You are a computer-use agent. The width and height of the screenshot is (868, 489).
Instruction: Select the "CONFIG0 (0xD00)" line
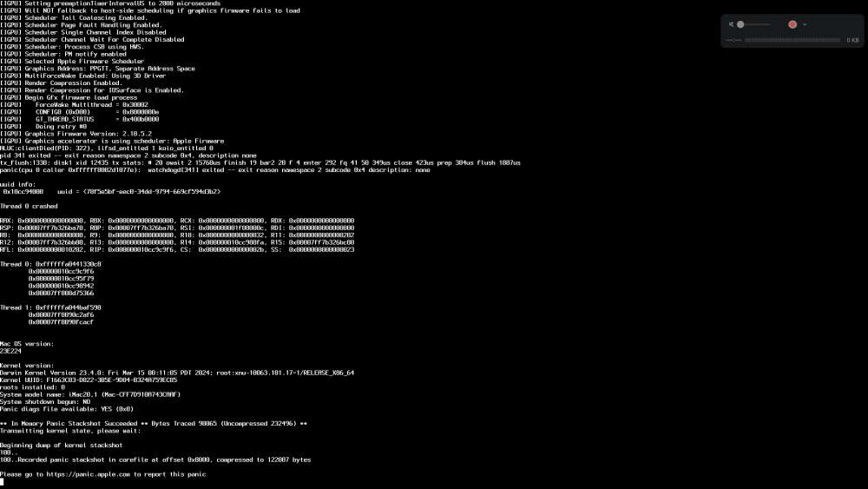tap(80, 112)
